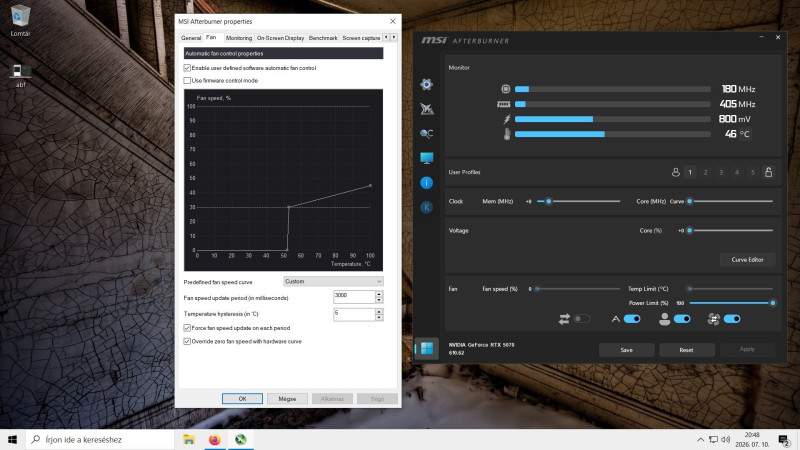Click the Mégse cancel button
This screenshot has height=450, width=800.
point(287,398)
